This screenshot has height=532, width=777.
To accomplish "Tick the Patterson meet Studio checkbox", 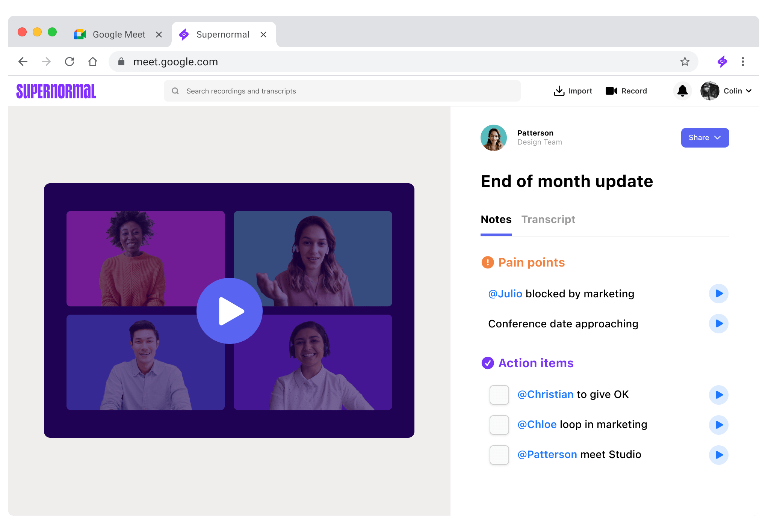I will (x=499, y=455).
